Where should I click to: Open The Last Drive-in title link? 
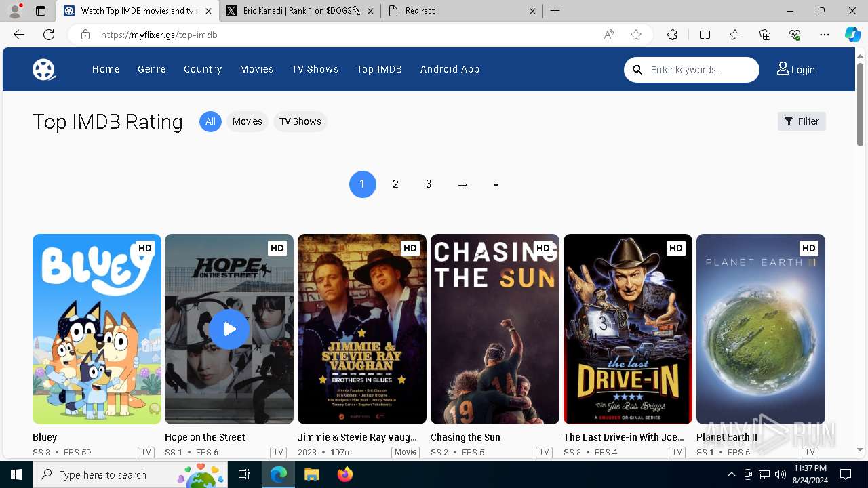tap(623, 437)
